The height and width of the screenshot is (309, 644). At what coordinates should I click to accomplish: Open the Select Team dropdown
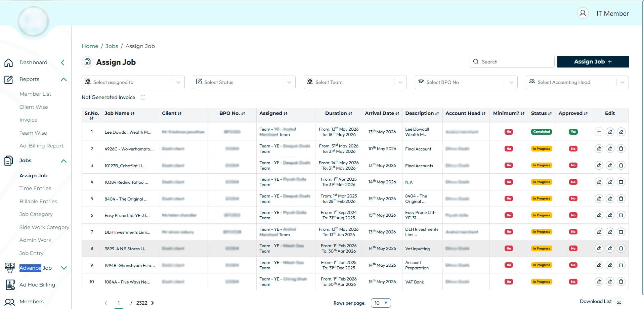click(355, 82)
